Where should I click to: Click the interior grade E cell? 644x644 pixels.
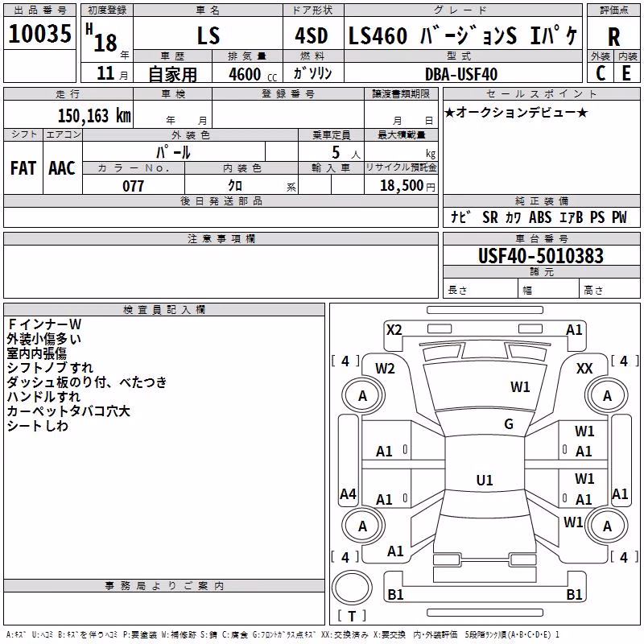[x=626, y=73]
